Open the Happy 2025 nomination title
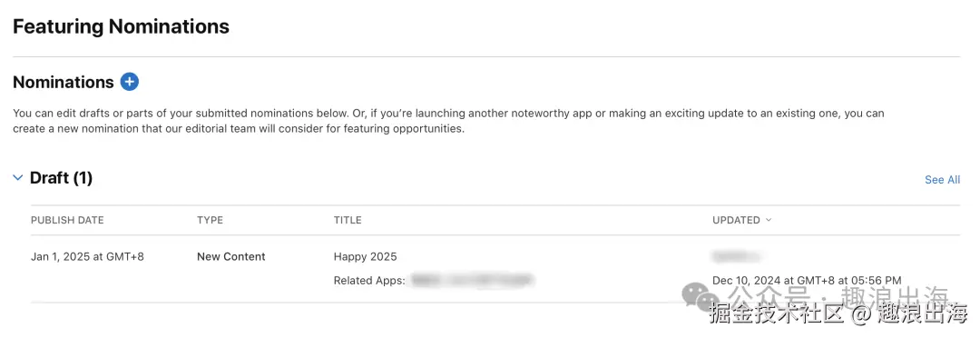980x338 pixels. coord(365,256)
